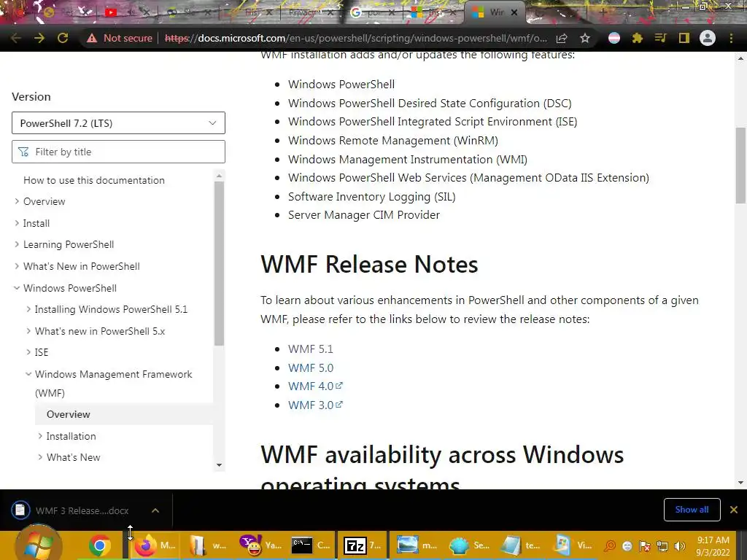Open the Action Center flag tray icon
Viewport: 747px width, 560px height.
(645, 546)
